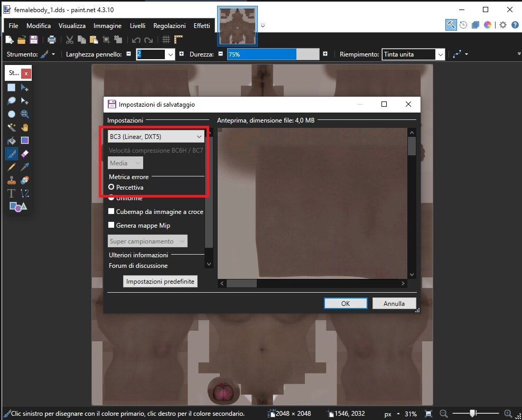Select the Paintbrush tool in toolbox
The height and width of the screenshot is (420, 522).
11,154
